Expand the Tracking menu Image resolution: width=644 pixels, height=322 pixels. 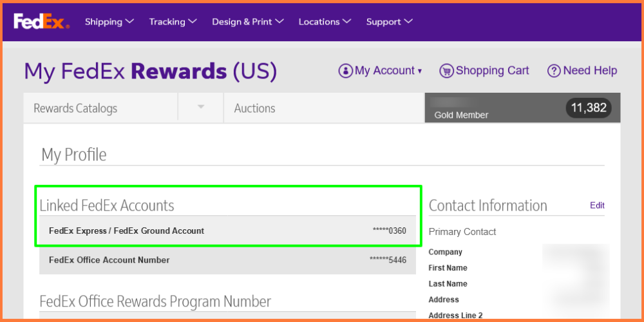click(x=173, y=22)
